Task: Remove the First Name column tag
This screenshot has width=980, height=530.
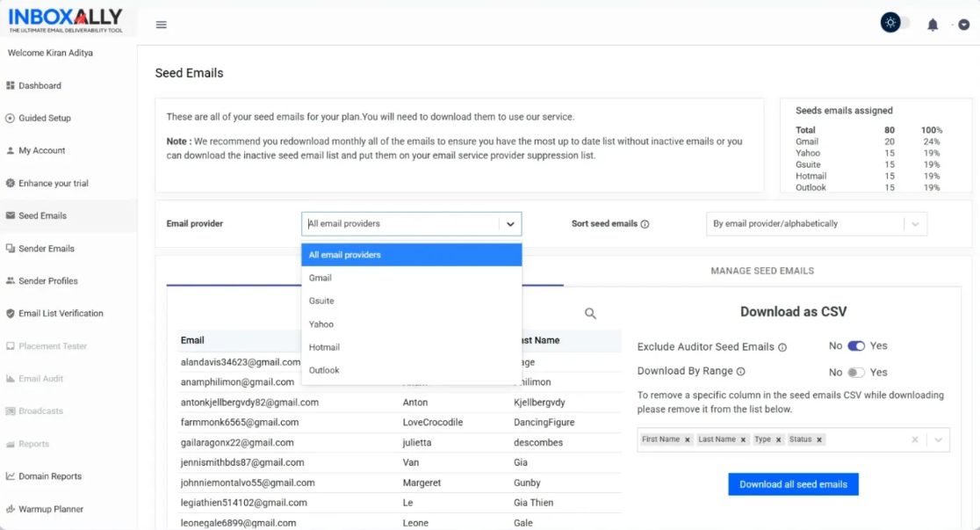Action: [687, 439]
